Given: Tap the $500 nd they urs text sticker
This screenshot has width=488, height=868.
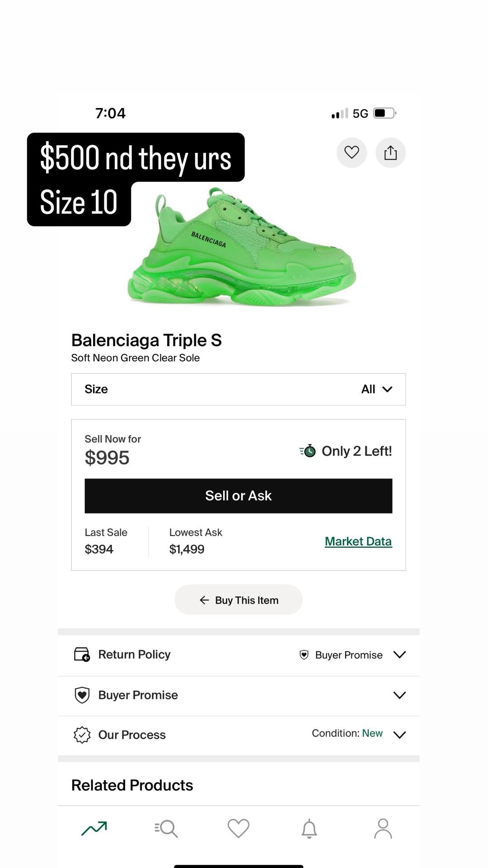Looking at the screenshot, I should 136,158.
